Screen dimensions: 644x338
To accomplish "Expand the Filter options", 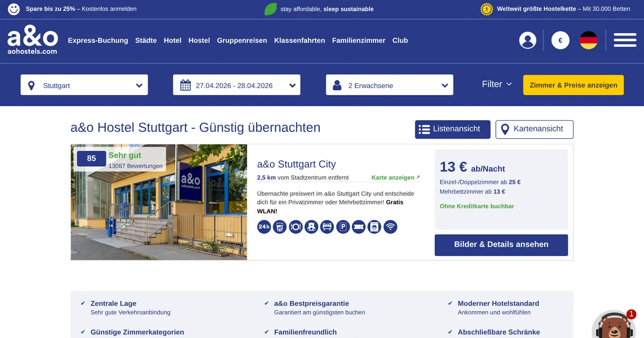I will [x=497, y=84].
